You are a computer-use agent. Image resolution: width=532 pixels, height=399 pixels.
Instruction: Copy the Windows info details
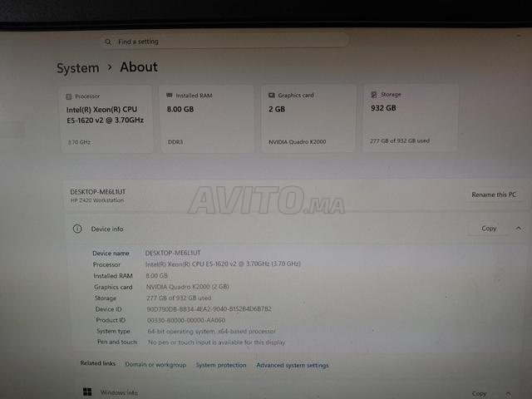point(479,393)
